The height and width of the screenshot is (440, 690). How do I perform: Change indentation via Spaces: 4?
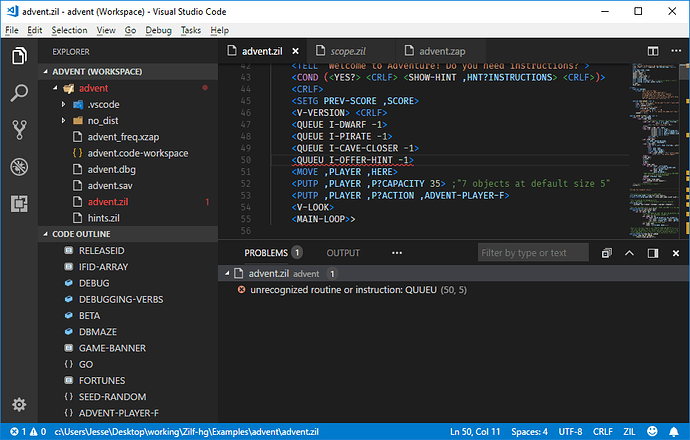point(529,432)
